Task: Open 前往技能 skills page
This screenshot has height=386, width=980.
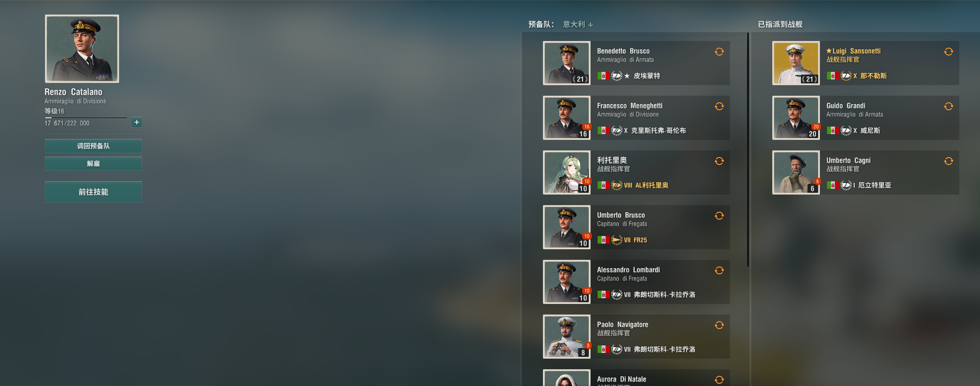Action: [x=94, y=192]
